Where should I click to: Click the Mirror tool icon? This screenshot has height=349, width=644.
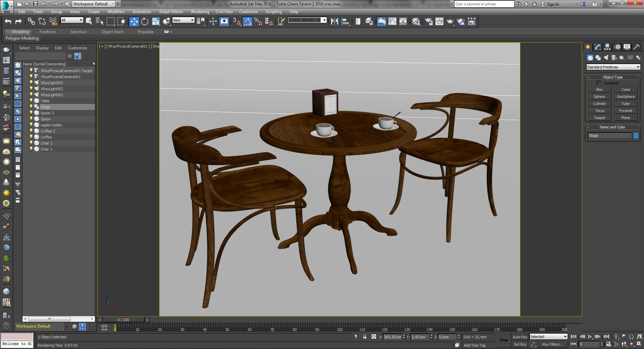tap(334, 21)
